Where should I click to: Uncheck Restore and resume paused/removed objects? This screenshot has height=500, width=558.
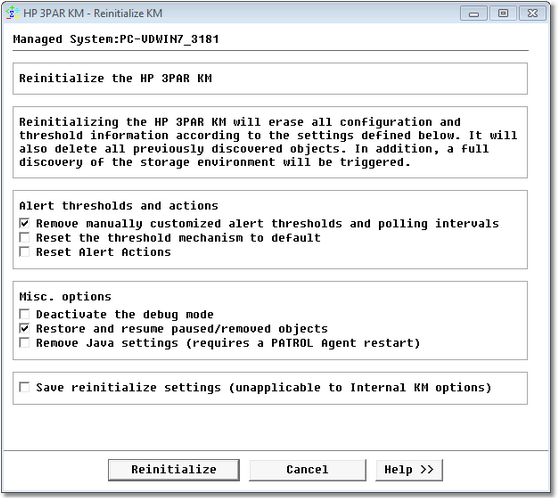click(25, 328)
